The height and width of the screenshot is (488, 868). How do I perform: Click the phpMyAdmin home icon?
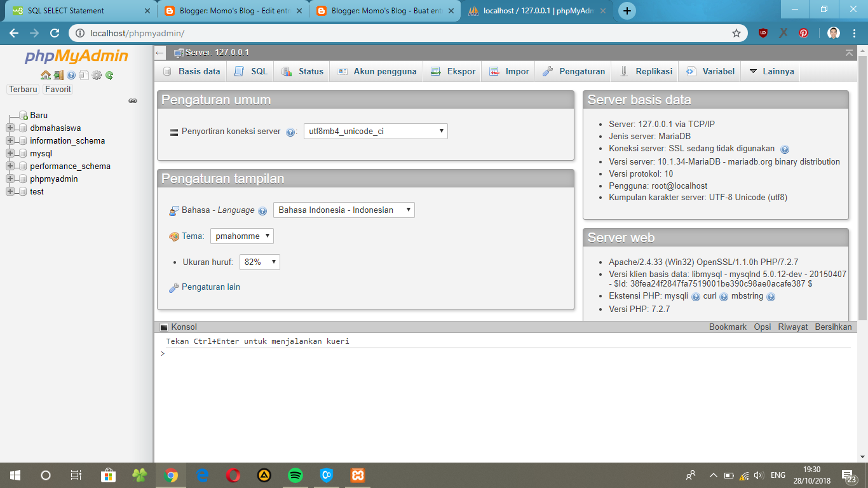tap(45, 75)
